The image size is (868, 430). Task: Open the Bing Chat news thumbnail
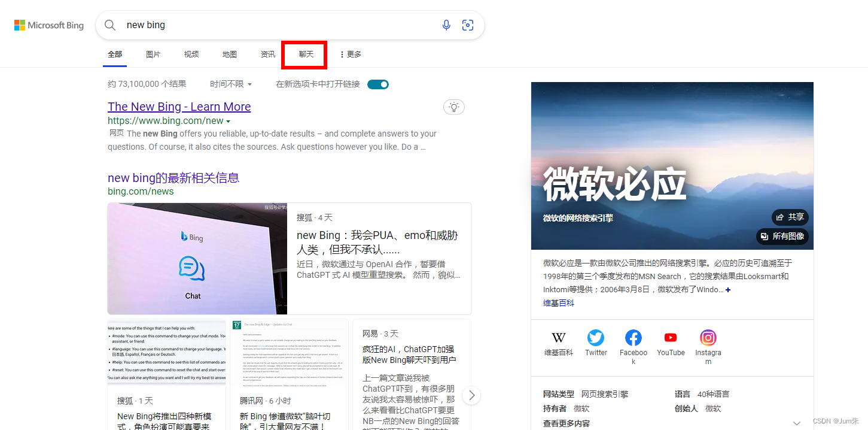(197, 259)
